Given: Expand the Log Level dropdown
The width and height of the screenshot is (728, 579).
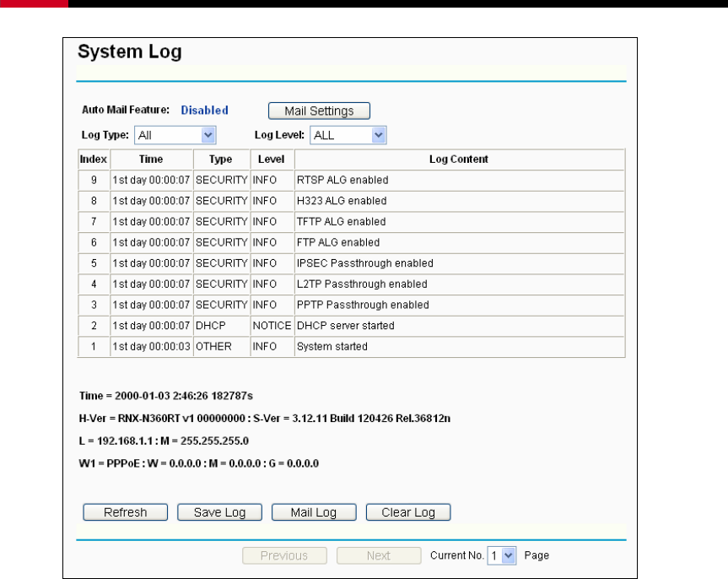Looking at the screenshot, I should [348, 135].
